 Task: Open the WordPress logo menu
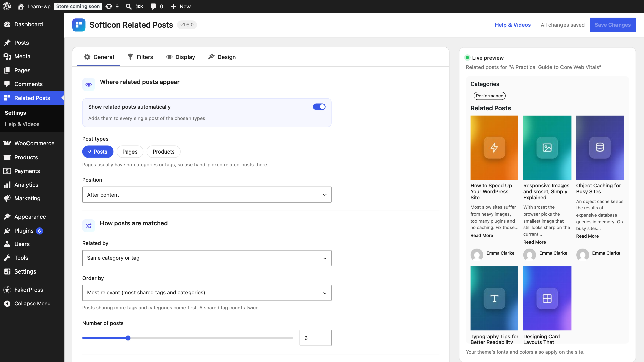pyautogui.click(x=7, y=6)
